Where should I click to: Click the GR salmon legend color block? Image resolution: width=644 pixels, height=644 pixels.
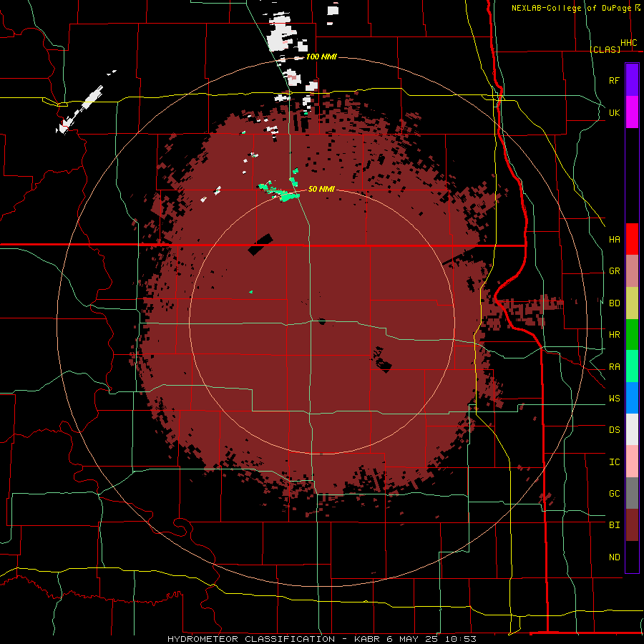[x=632, y=271]
